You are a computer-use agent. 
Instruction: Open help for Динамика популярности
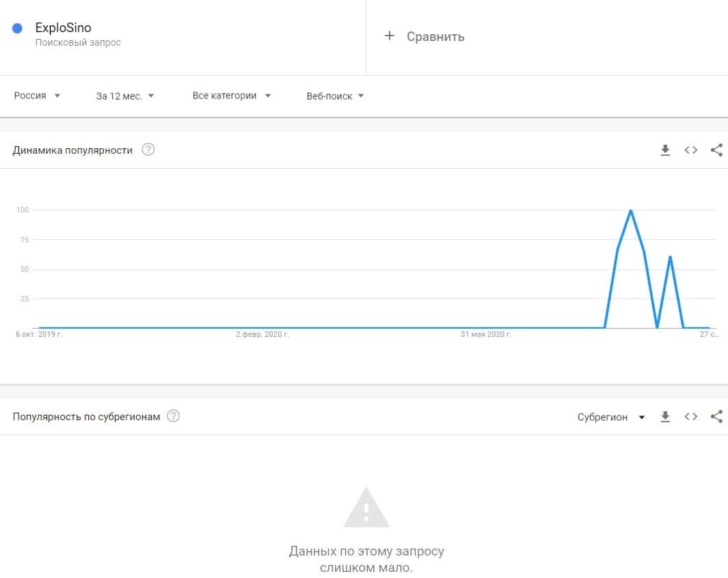coord(148,150)
